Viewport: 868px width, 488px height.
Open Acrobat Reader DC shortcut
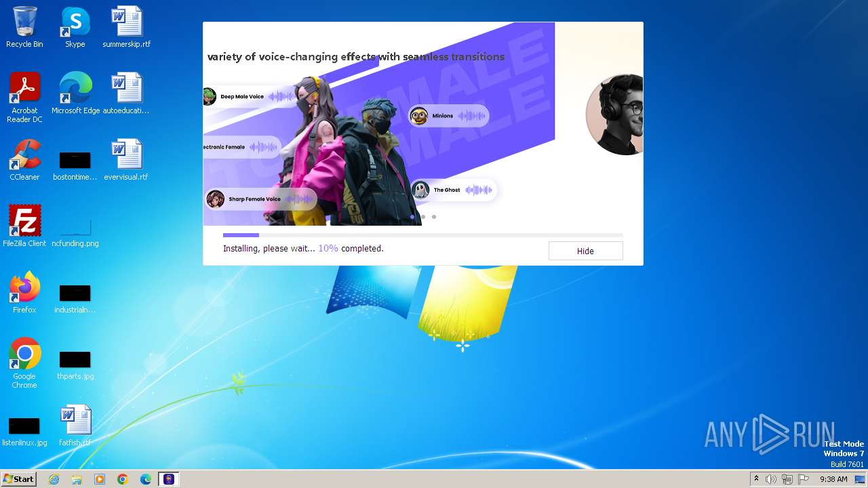click(24, 98)
